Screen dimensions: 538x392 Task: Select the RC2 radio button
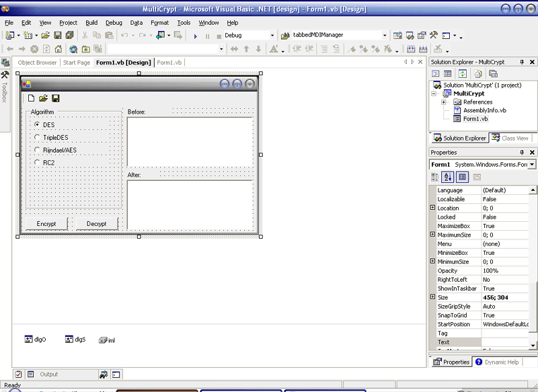tap(38, 162)
